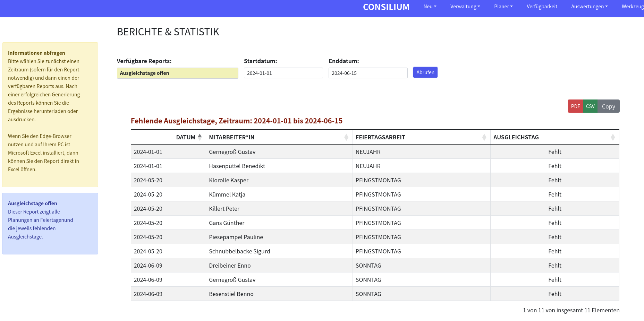Viewport: 644px width, 321px height.
Task: Click PFINGSTMONTAG in Klorolle Kasper row
Action: [378, 180]
